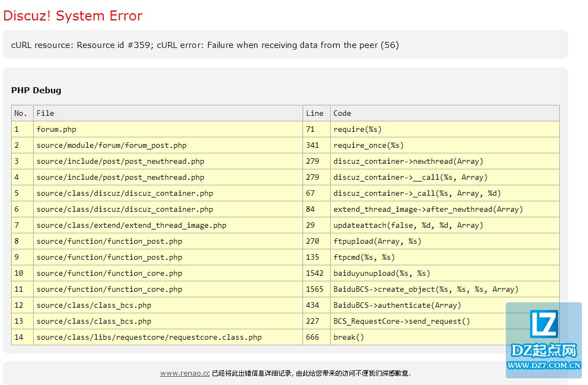Click the "discuz_container->_call(%s, Array, %d)" cell
This screenshot has width=588, height=385.
coord(445,194)
